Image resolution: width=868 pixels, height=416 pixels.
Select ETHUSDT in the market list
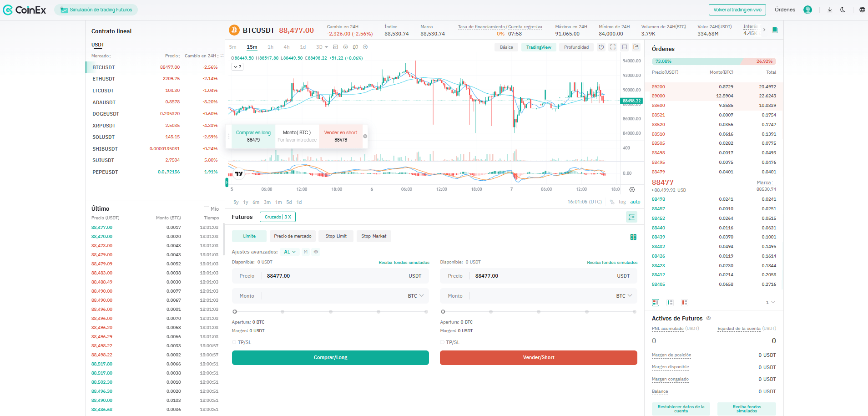point(154,79)
